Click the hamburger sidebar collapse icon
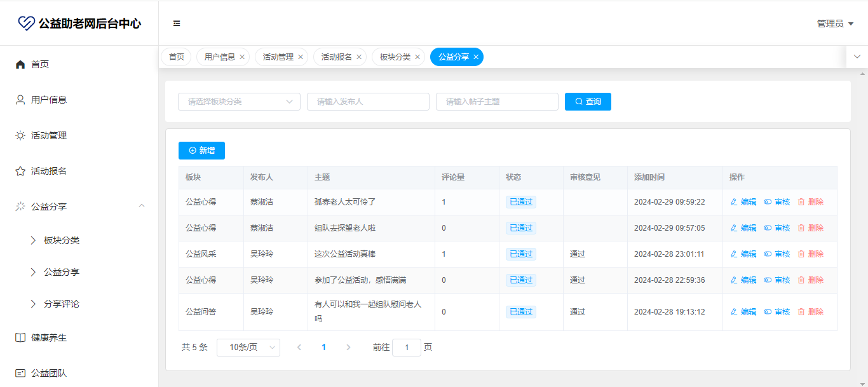Image resolution: width=868 pixels, height=387 pixels. click(x=177, y=24)
